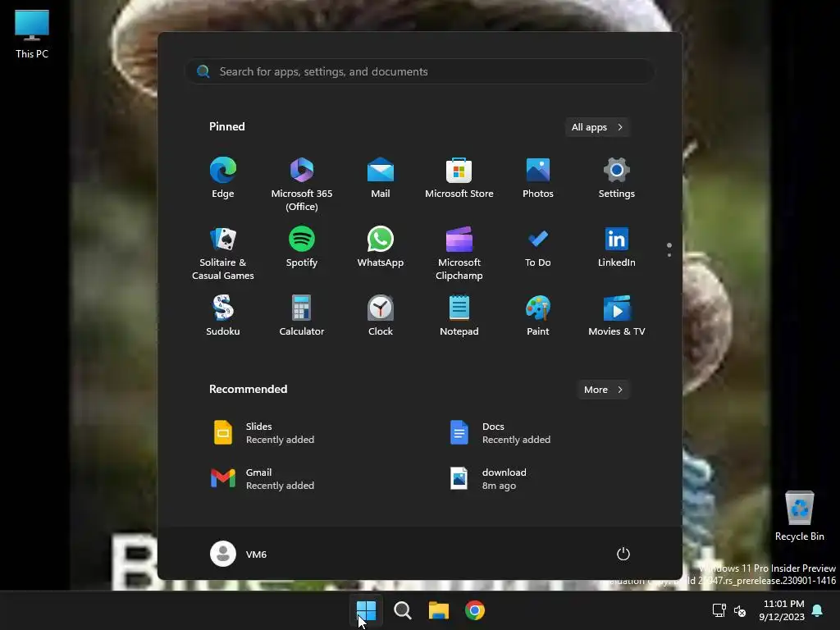Open the To Do app

point(538,248)
